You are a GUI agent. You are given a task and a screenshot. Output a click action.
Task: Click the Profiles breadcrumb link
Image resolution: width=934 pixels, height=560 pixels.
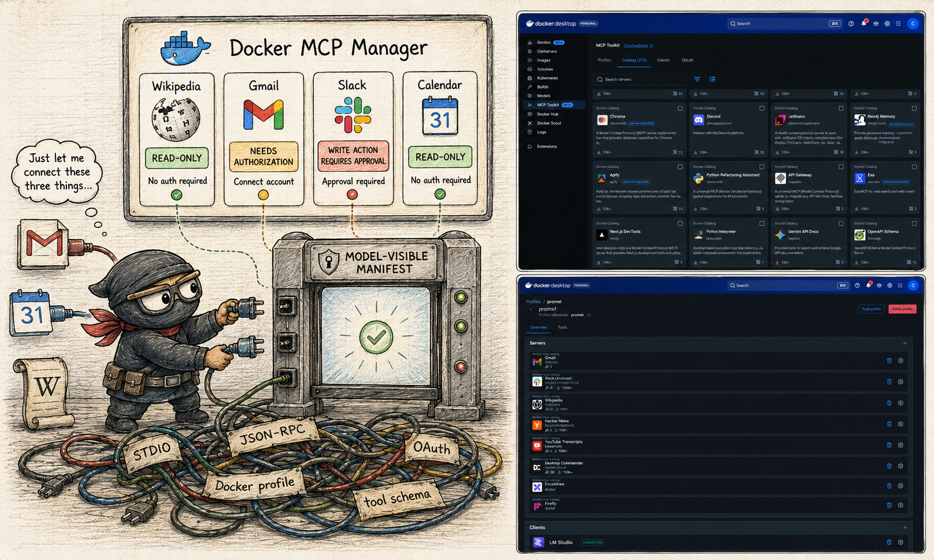pos(533,302)
